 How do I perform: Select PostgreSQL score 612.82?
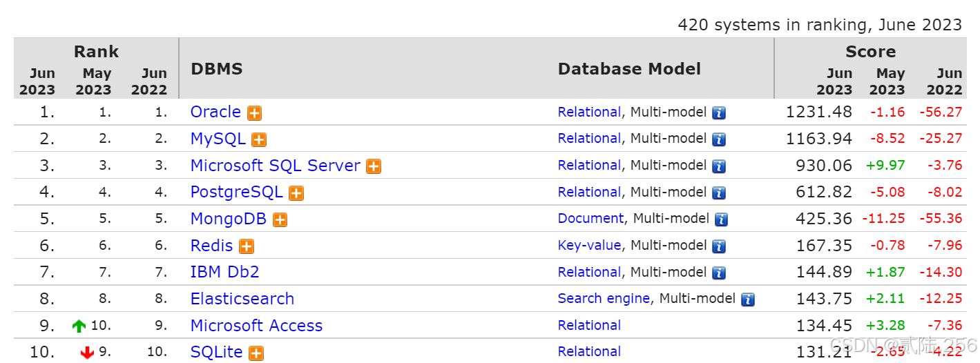(824, 192)
